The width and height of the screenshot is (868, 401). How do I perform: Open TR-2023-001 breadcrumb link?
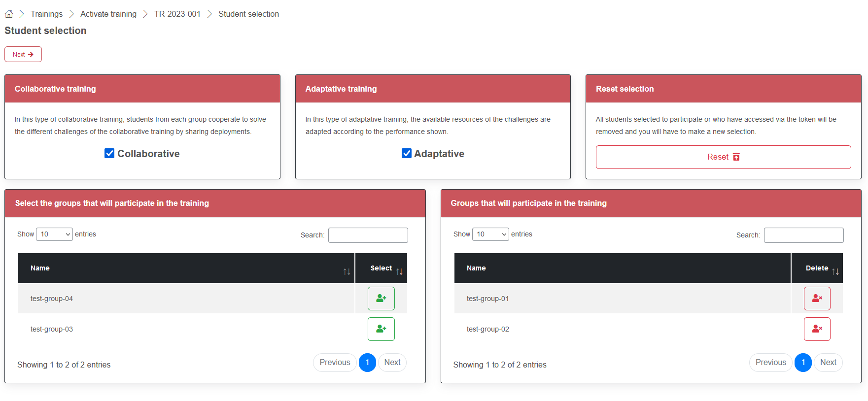pos(177,14)
